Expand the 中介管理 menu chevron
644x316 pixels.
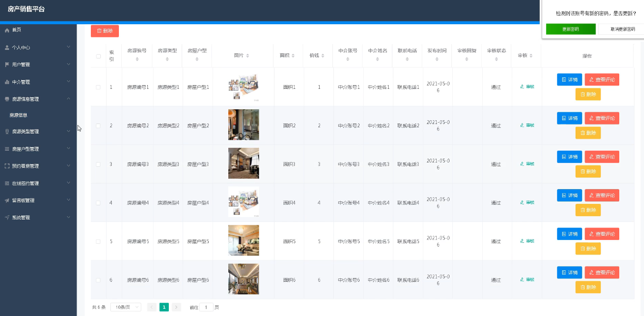[x=68, y=81]
